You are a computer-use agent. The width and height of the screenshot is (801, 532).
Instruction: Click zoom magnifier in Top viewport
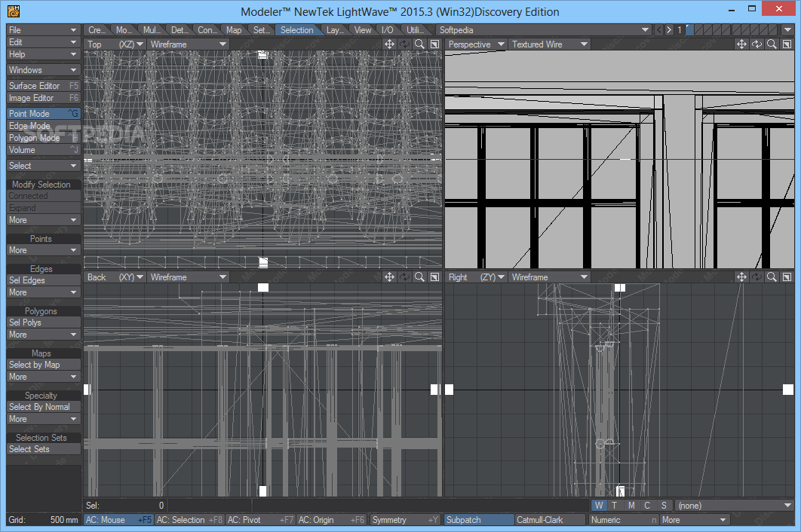pyautogui.click(x=419, y=44)
